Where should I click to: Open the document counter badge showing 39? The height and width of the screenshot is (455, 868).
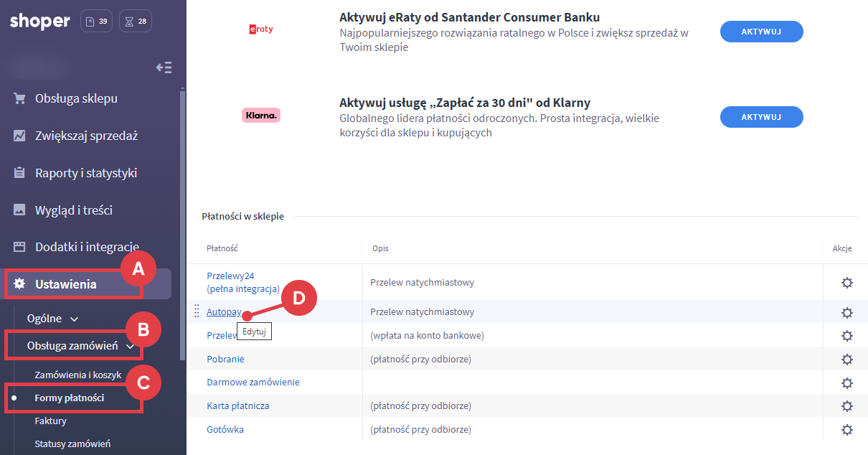coord(96,22)
